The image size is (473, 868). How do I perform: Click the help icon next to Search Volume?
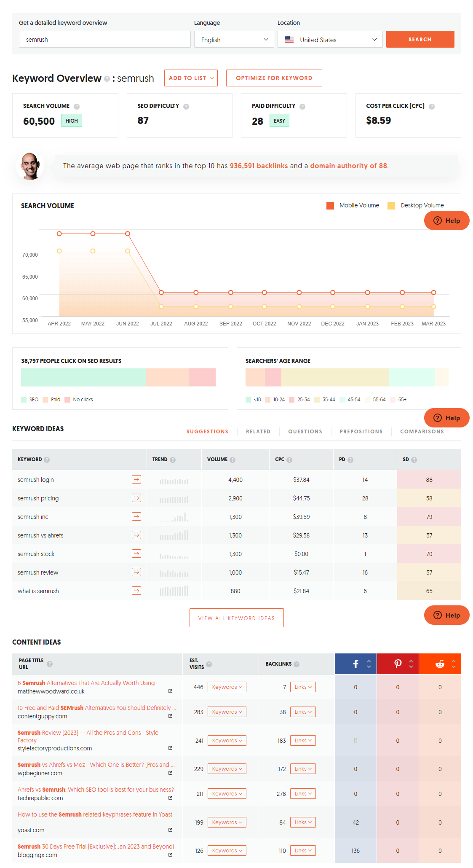tap(77, 107)
